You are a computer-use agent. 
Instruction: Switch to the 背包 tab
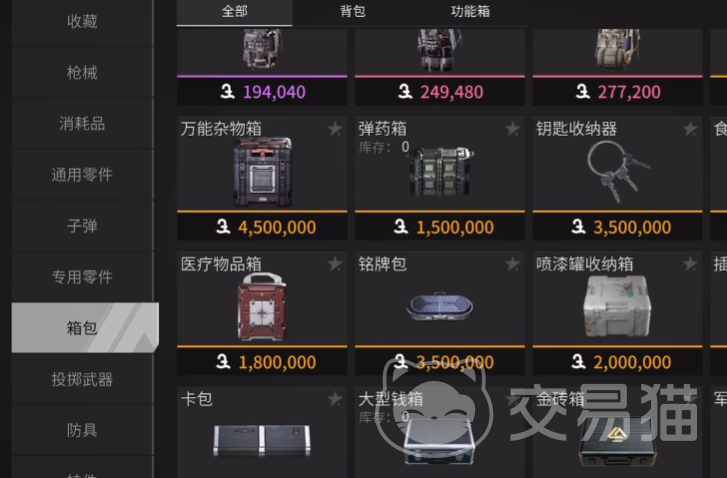[353, 11]
